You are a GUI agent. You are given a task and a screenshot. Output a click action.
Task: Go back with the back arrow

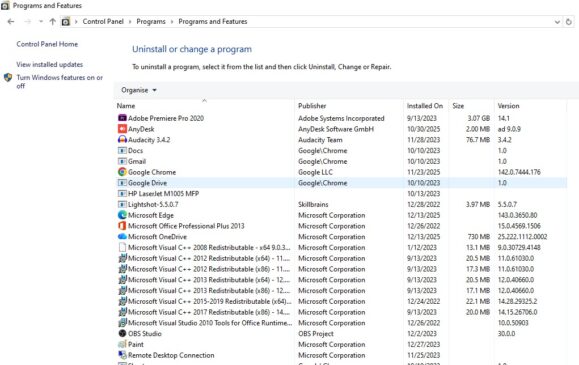pos(11,21)
